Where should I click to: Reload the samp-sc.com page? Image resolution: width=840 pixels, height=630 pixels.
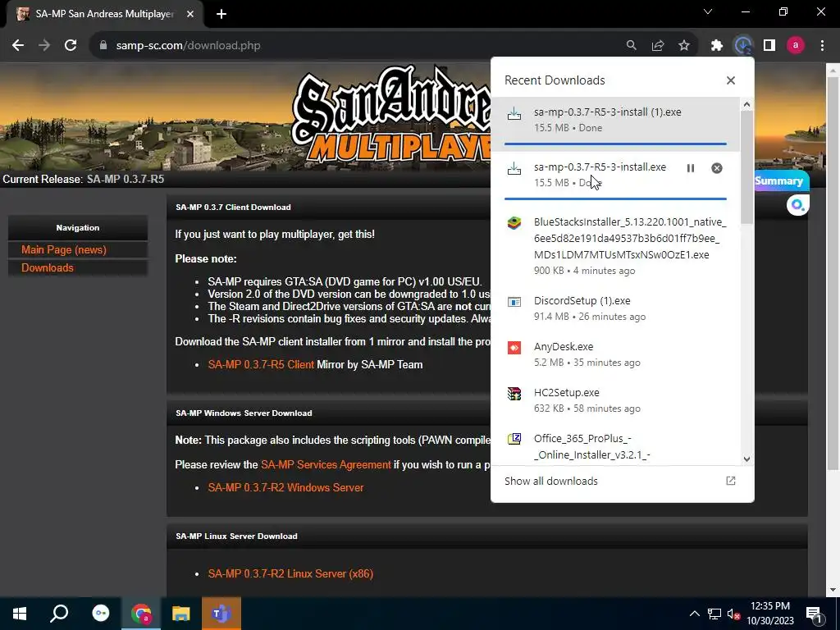point(71,46)
